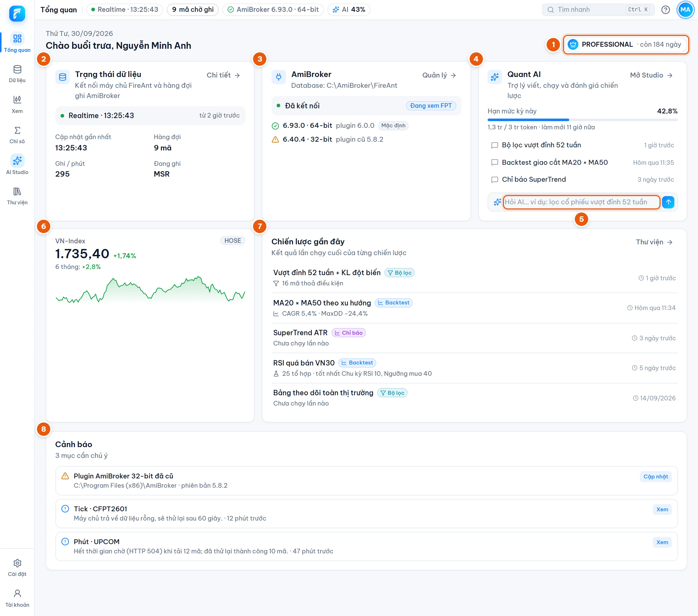
Task: Focus the Tìm nhanh search box
Action: pyautogui.click(x=598, y=9)
